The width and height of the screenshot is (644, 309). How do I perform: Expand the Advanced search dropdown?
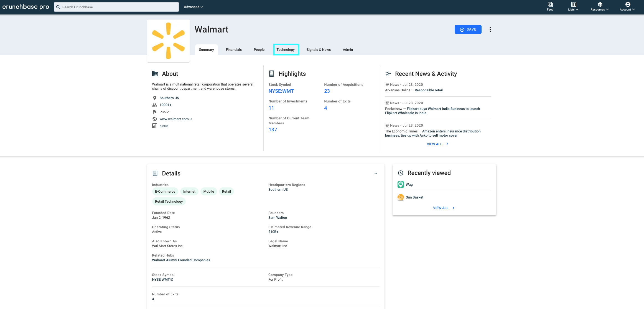coord(193,7)
